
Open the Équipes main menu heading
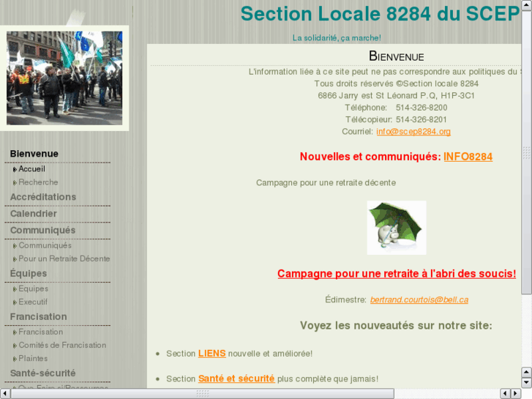(x=29, y=273)
